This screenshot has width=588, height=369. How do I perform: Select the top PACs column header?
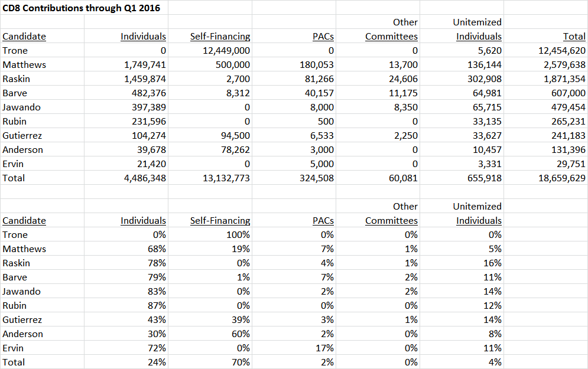coord(323,37)
